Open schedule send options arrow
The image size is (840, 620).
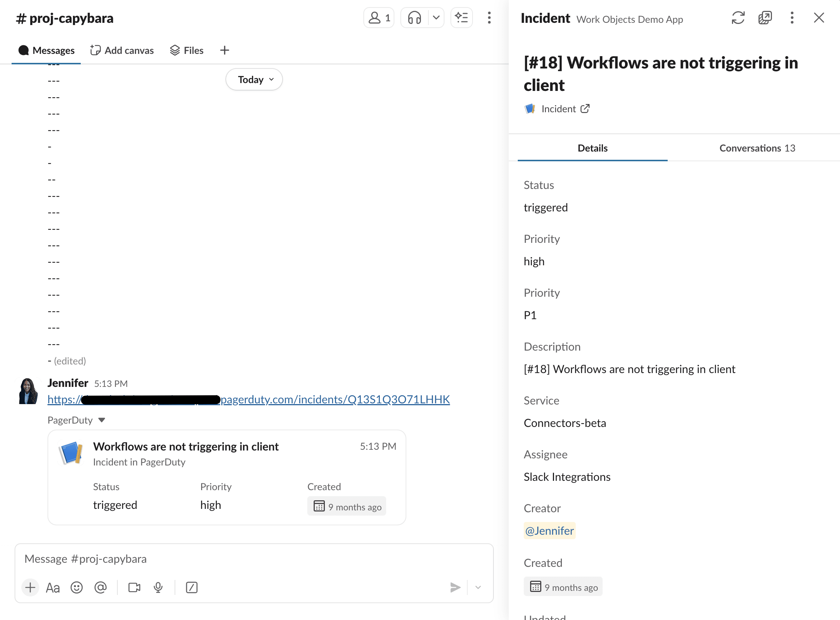tap(478, 587)
